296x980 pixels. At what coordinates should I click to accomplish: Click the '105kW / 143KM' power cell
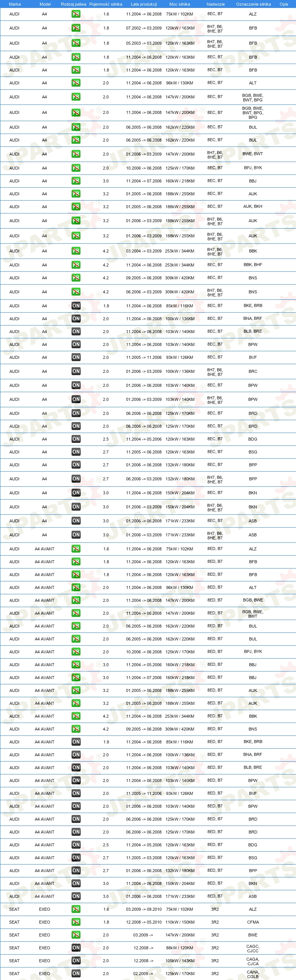click(180, 961)
